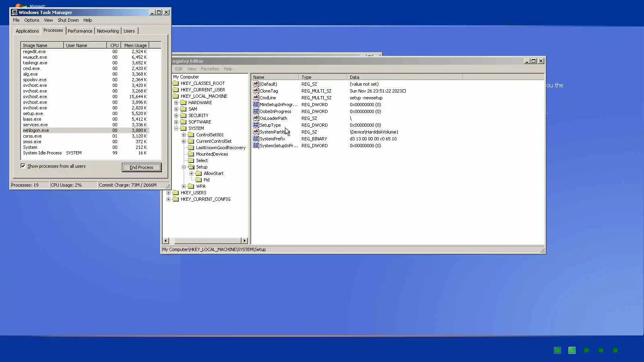Viewport: 644px width, 362px height.
Task: Click the End Process button
Action: (141, 167)
